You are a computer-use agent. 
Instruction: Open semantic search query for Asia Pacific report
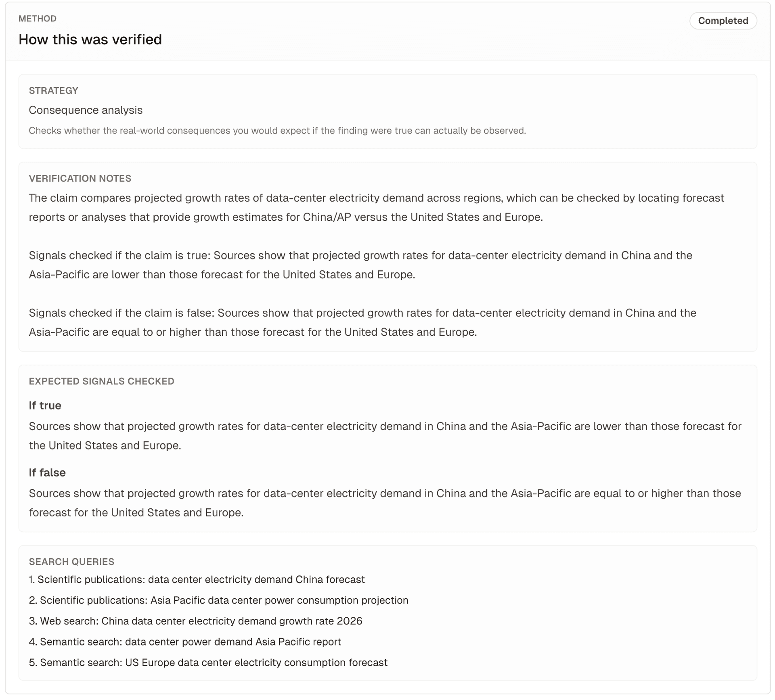pos(185,642)
